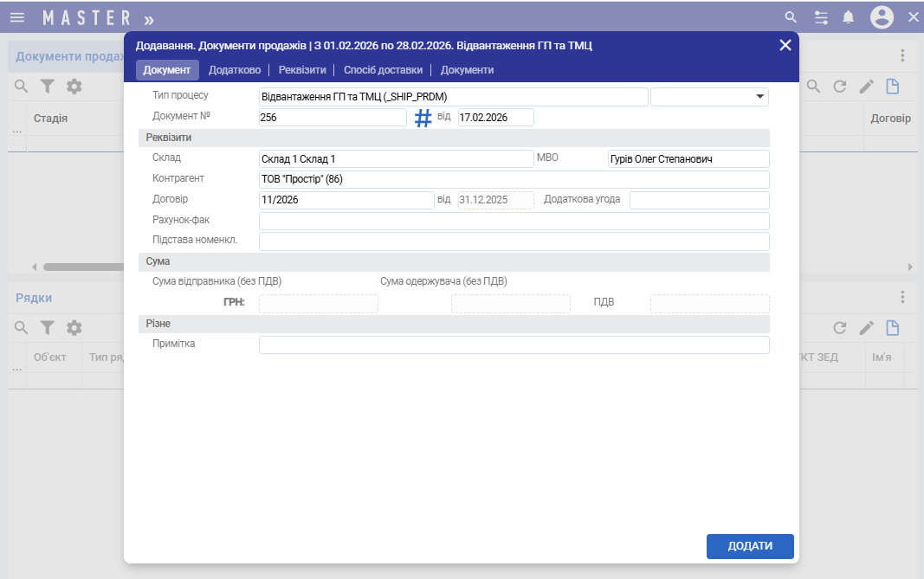924x579 pixels.
Task: Click the horizontal scrollbar in documents grid
Action: (82, 267)
